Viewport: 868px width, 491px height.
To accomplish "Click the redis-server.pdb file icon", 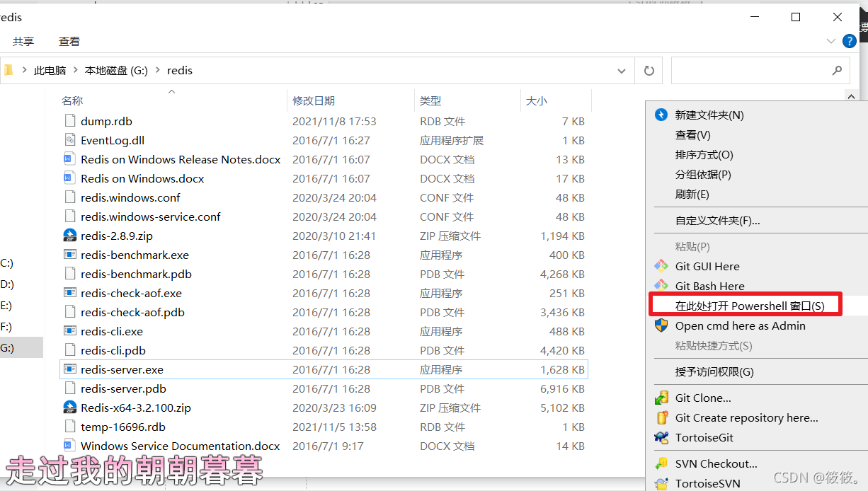I will (x=69, y=388).
